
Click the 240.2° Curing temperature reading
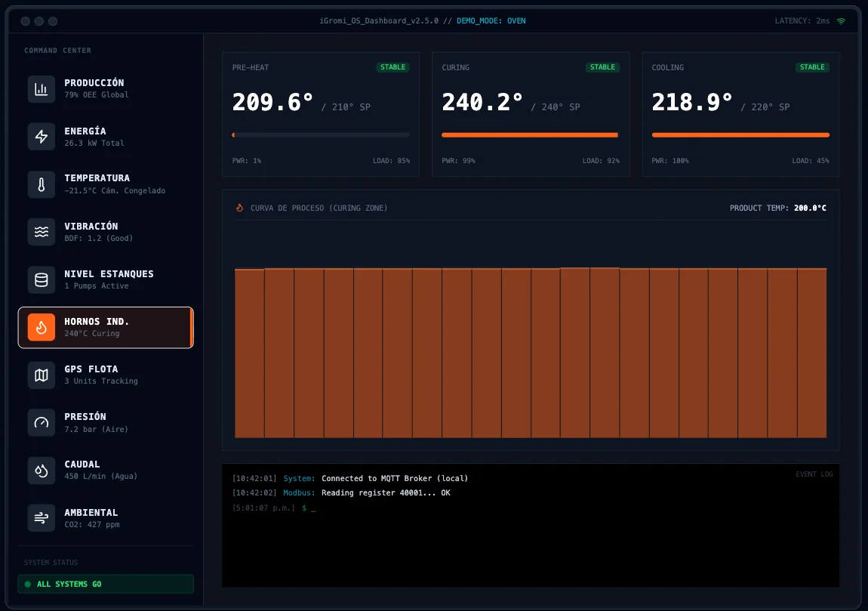[482, 102]
